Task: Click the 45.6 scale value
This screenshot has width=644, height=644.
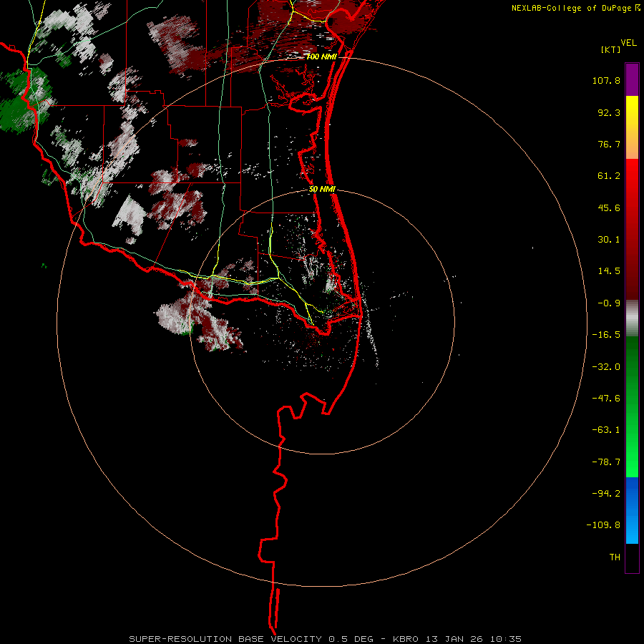Action: 609,208
